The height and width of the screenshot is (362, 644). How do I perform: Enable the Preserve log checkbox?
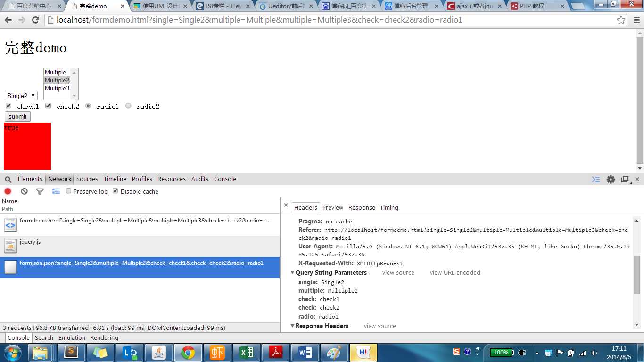click(69, 191)
